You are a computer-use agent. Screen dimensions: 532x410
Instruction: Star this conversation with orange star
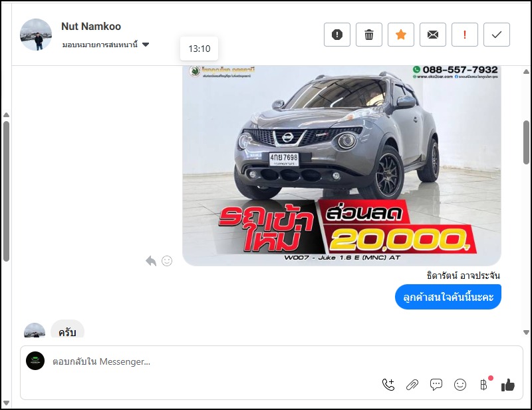(x=401, y=35)
